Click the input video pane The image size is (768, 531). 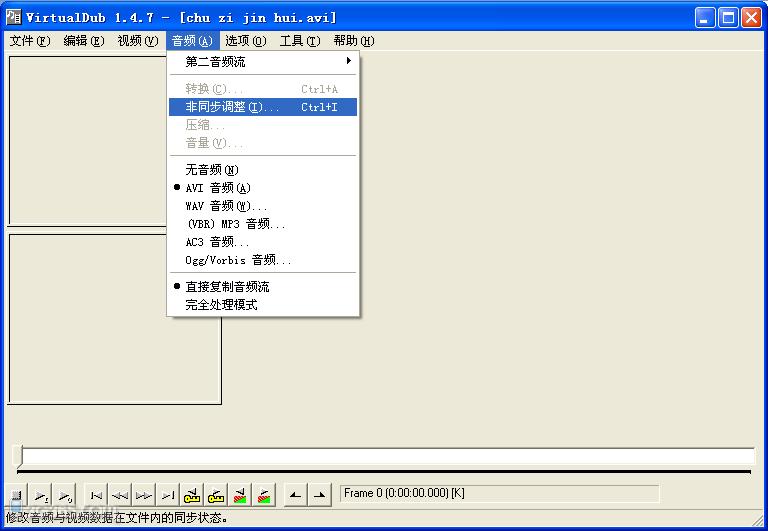(x=88, y=141)
